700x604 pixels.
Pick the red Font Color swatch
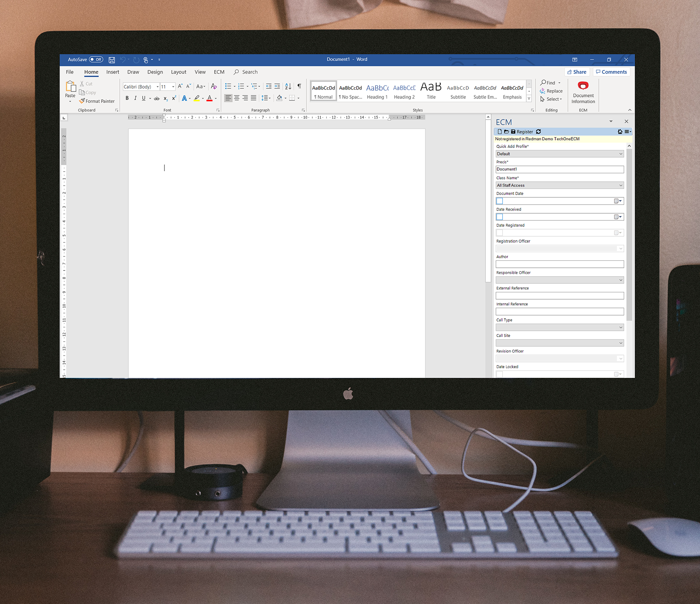click(x=209, y=98)
